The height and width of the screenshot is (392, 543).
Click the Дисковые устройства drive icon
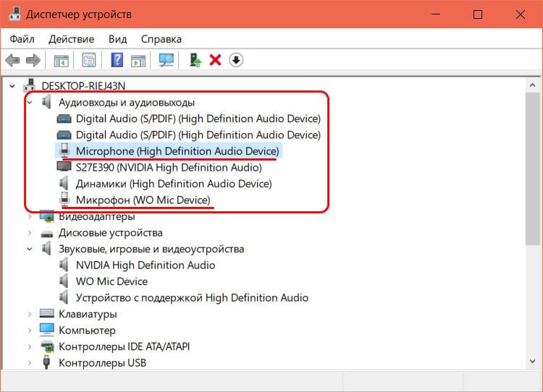(47, 234)
